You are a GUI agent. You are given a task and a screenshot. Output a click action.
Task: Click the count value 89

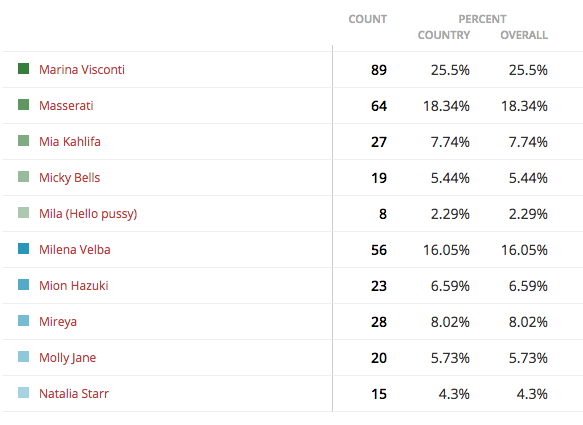coord(379,70)
